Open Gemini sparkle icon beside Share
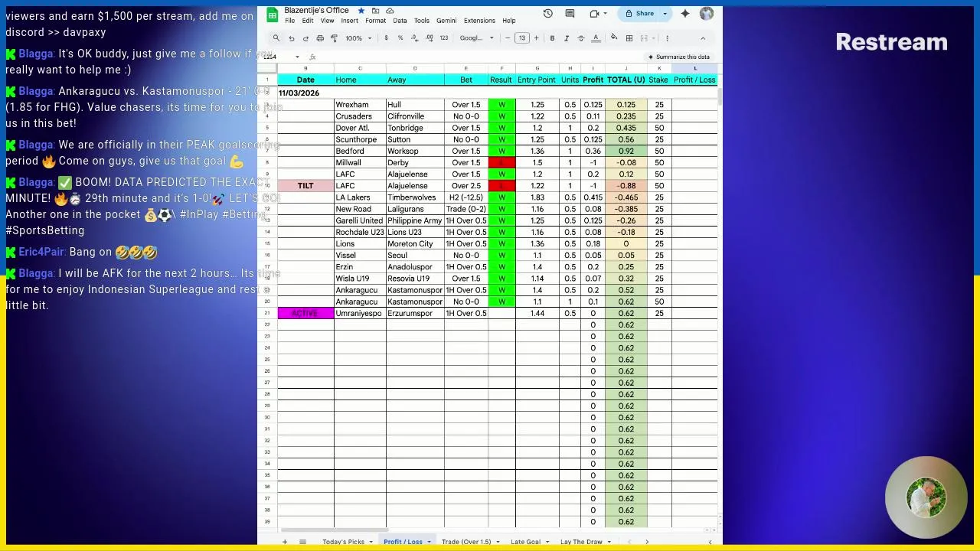The image size is (980, 551). [x=685, y=14]
